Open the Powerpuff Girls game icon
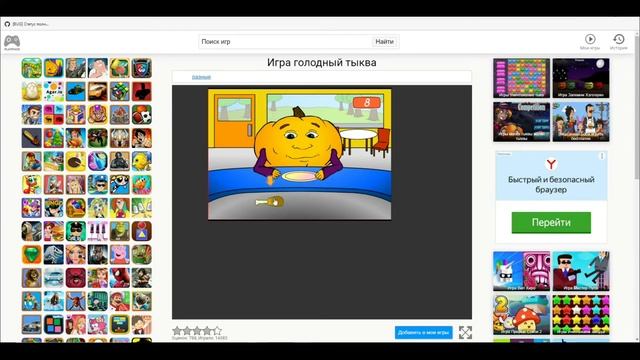Viewport: 640px width, 360px height. [x=120, y=184]
